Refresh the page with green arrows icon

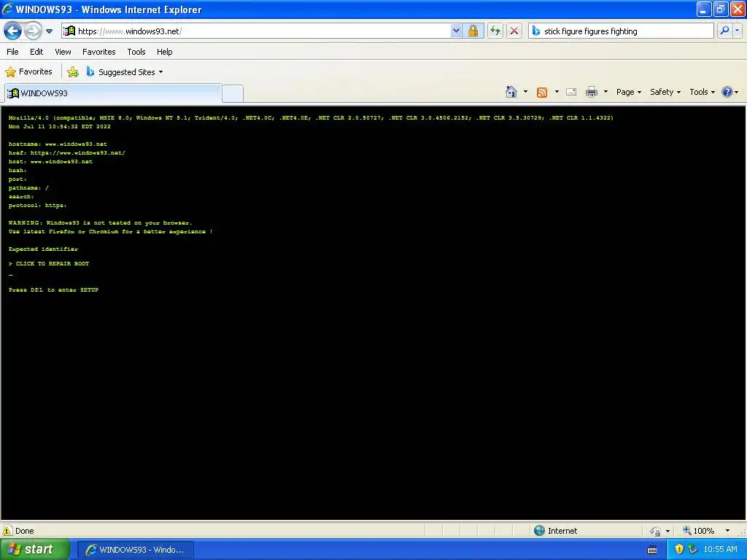[495, 31]
